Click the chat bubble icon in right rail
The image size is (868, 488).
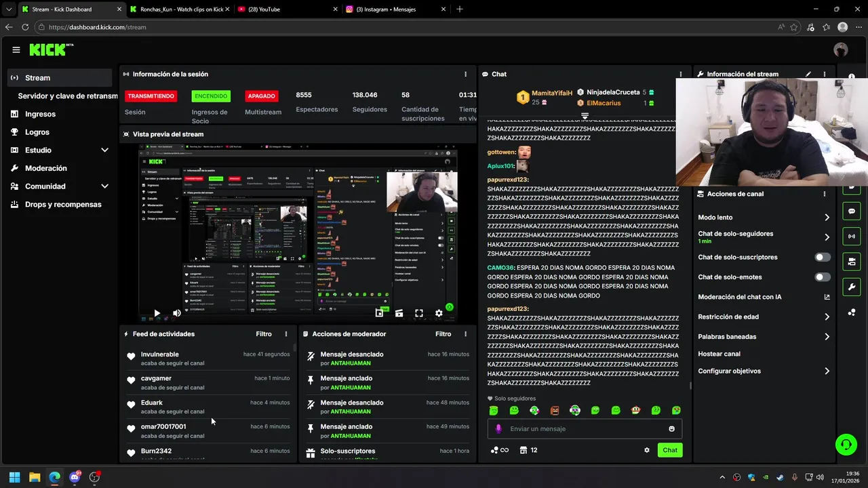point(852,211)
